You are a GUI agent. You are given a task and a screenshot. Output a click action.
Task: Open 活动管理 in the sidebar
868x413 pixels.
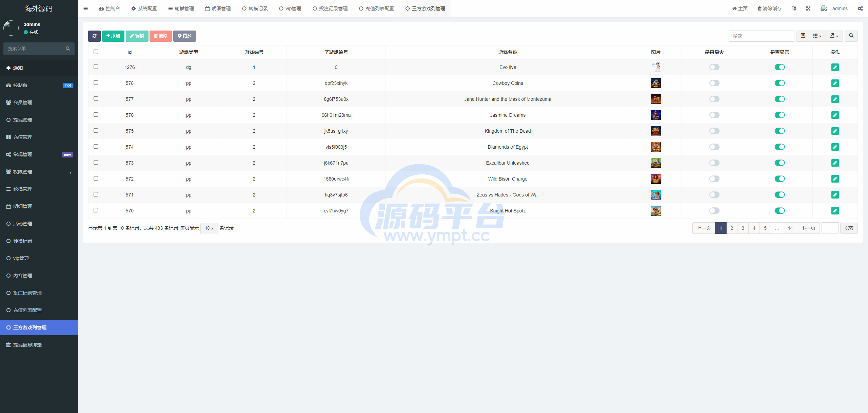tap(39, 224)
